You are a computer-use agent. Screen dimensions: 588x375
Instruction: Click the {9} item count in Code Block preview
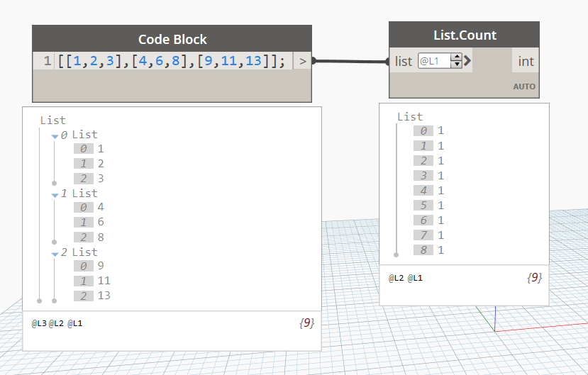[x=306, y=323]
